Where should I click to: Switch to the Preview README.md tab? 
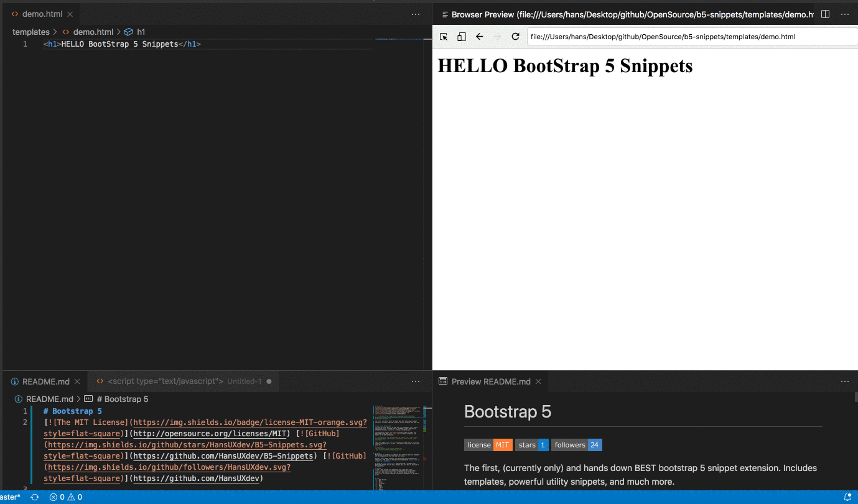tap(491, 381)
